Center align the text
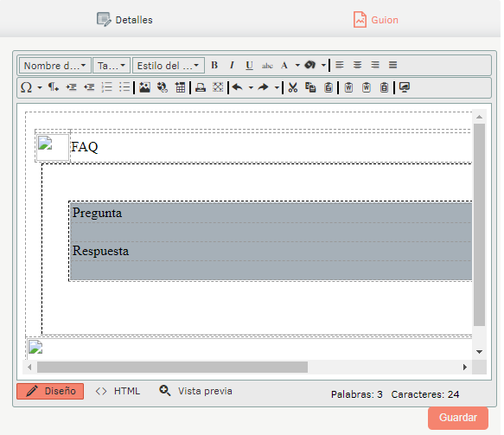Image resolution: width=504 pixels, height=435 pixels. pyautogui.click(x=357, y=65)
